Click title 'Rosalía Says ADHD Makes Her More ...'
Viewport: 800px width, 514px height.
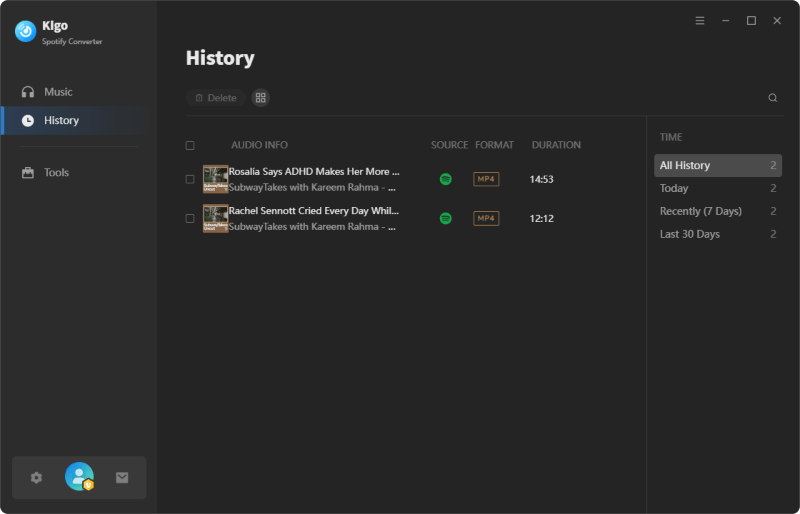(314, 172)
